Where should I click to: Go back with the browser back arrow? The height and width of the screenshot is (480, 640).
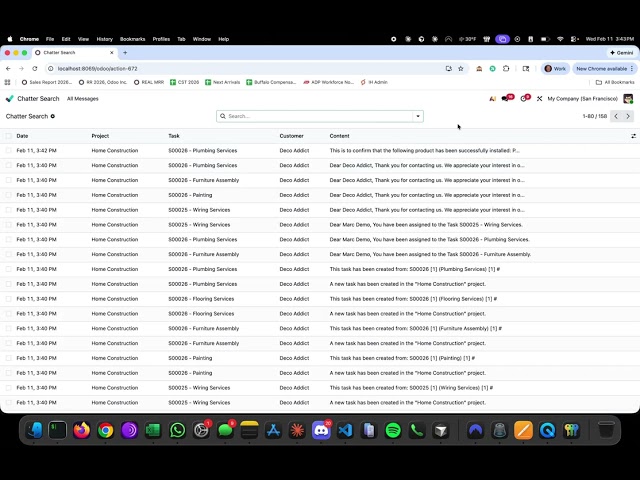[8, 69]
